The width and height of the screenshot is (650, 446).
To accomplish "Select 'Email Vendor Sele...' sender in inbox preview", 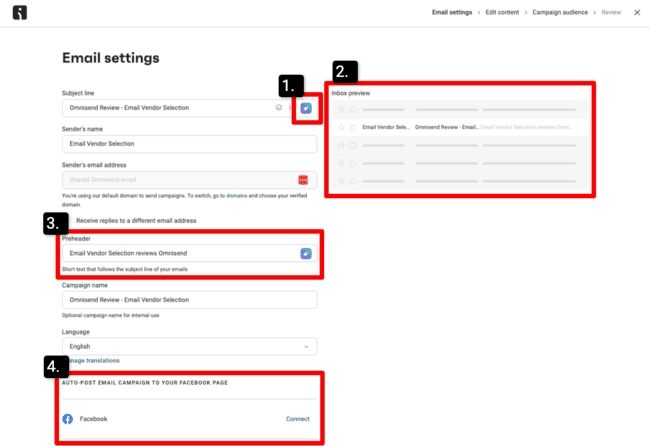I will coord(386,127).
